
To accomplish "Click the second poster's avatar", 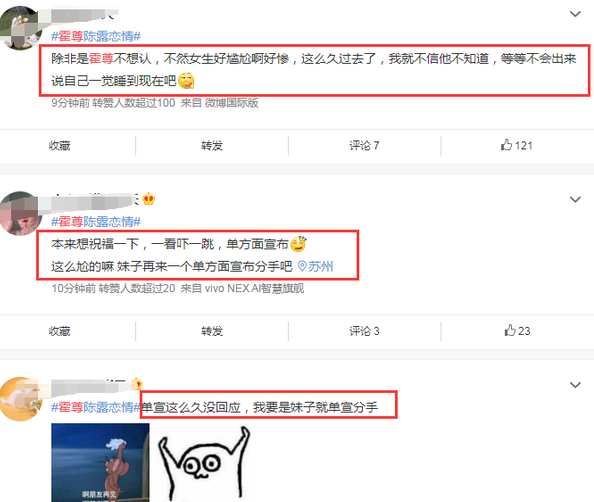I will point(20,214).
